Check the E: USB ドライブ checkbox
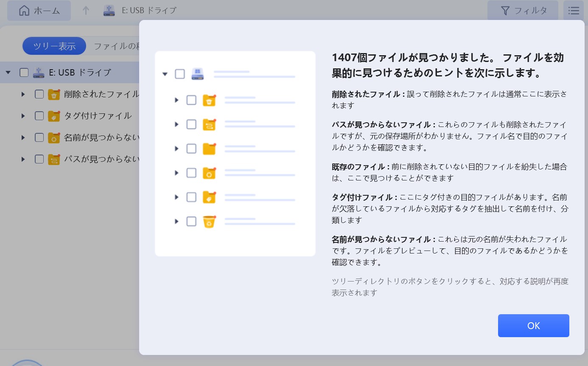Image resolution: width=588 pixels, height=366 pixels. (x=24, y=73)
